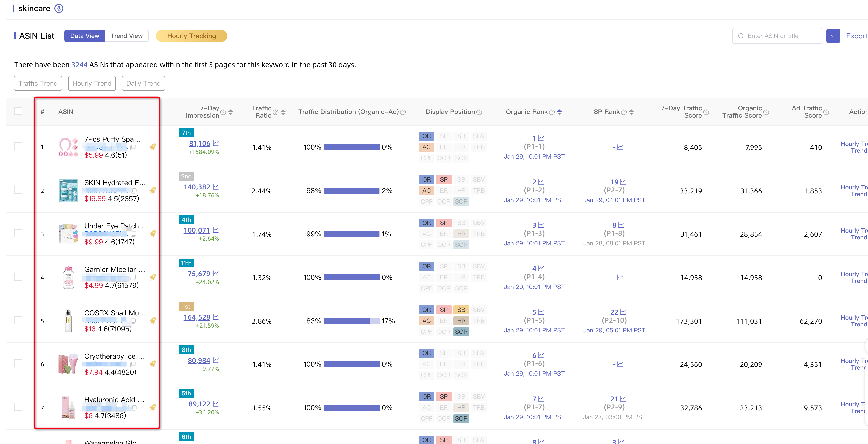Show help for Traffic Distribution column
868x444 pixels.
403,112
